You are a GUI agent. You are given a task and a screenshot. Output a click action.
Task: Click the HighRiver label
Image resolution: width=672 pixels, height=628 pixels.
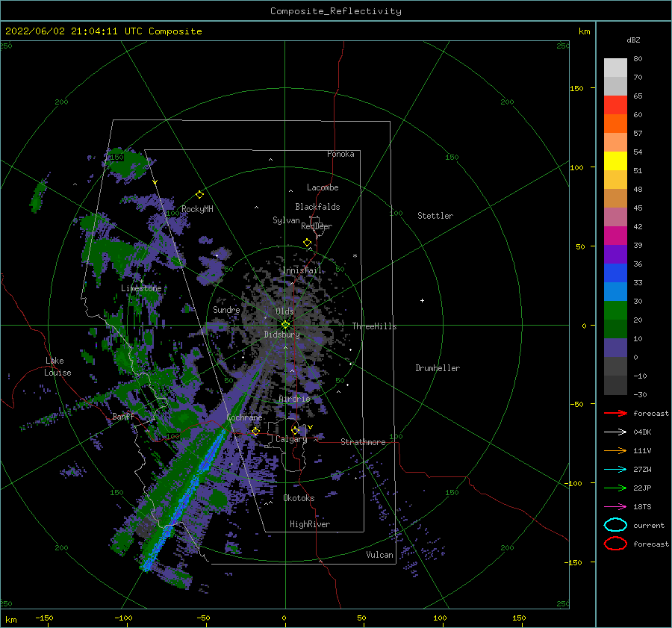pyautogui.click(x=310, y=524)
